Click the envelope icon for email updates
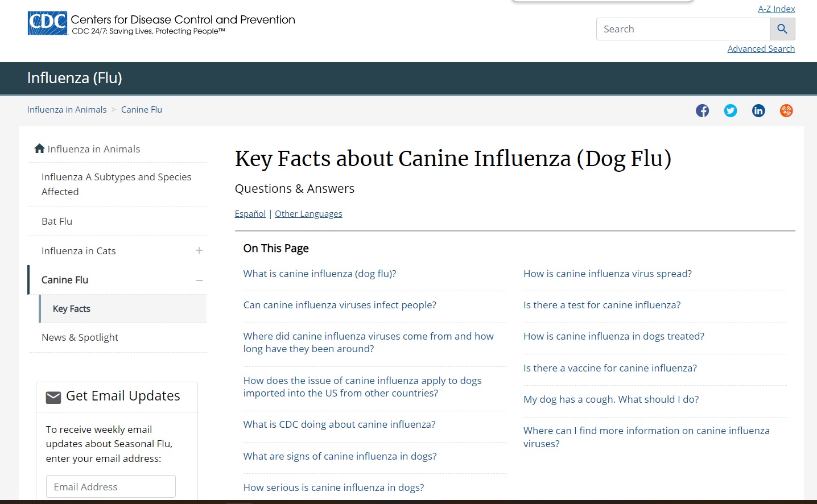Viewport: 817px width, 504px height. coord(53,397)
